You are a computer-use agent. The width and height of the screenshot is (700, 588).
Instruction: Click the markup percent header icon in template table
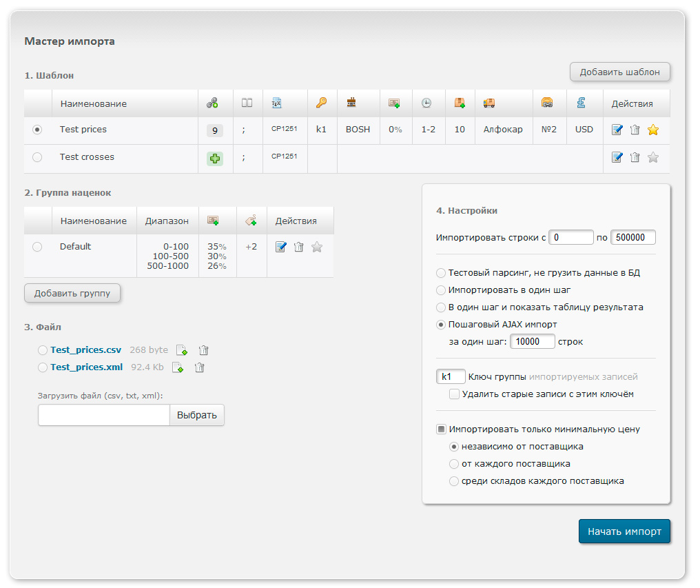pos(394,103)
